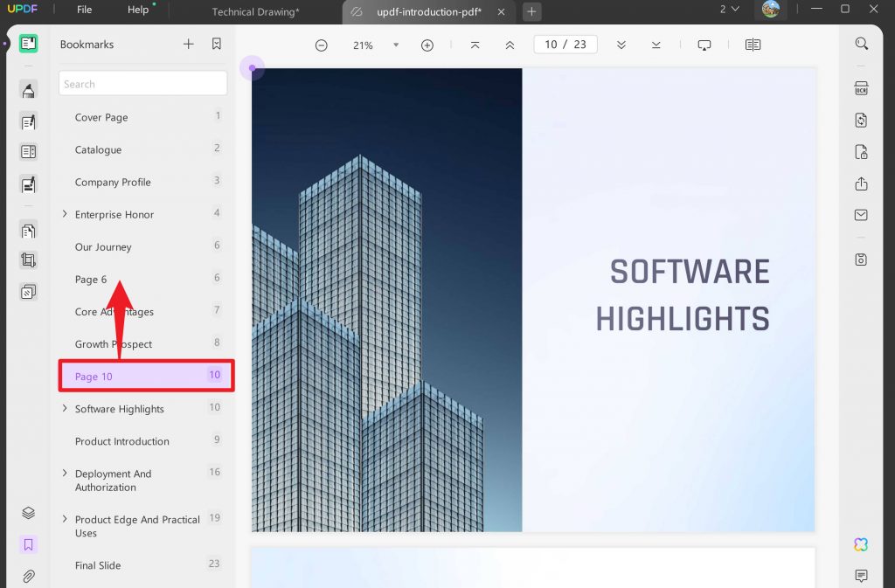This screenshot has width=895, height=588.
Task: Click the zoom out minus button
Action: (x=321, y=45)
